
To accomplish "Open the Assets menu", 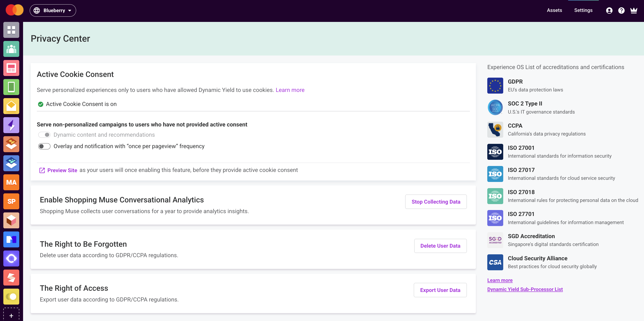I will [x=554, y=10].
